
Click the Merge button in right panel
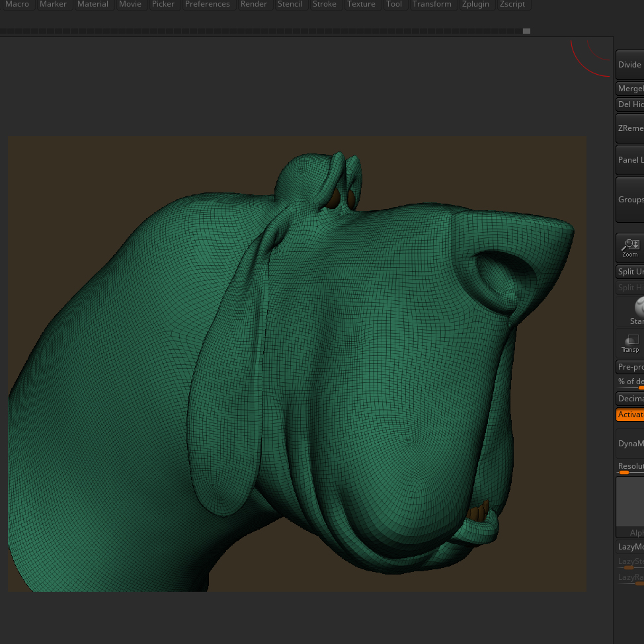pyautogui.click(x=630, y=89)
